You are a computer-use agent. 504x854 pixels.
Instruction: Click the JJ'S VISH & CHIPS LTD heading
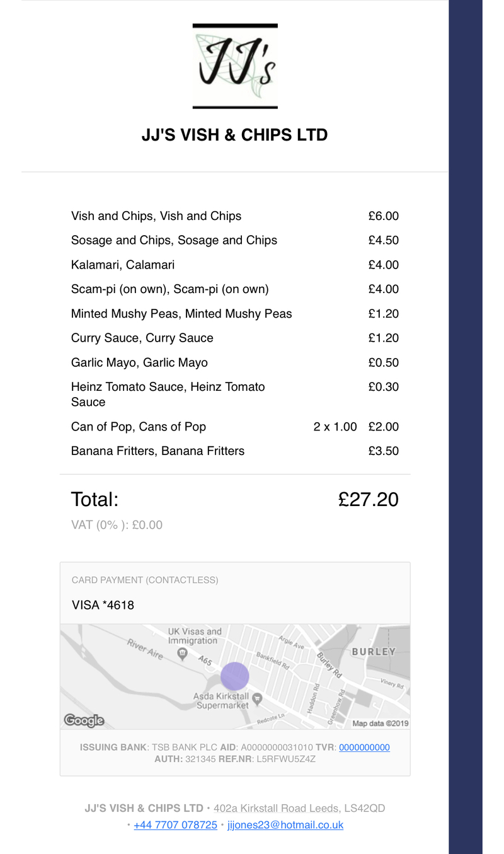tap(234, 135)
